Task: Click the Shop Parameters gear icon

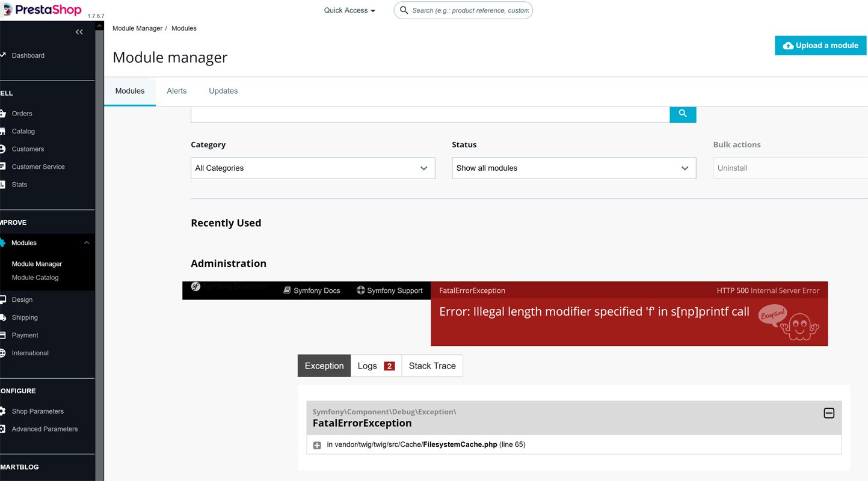Action: 3,411
